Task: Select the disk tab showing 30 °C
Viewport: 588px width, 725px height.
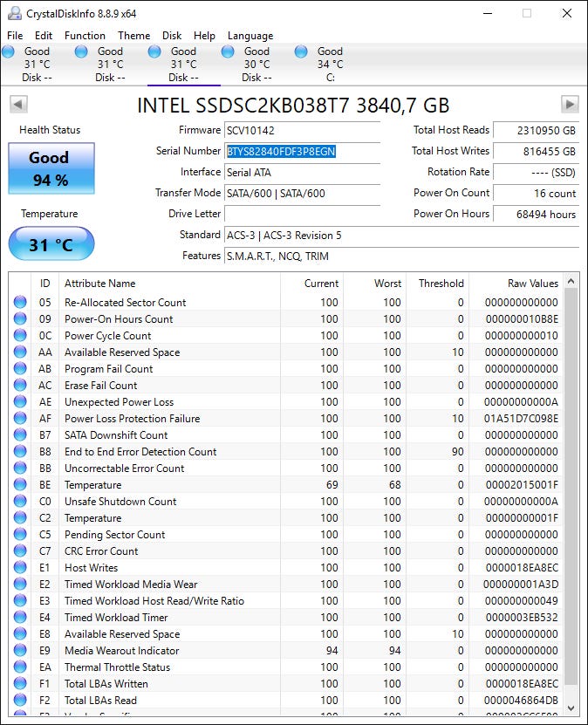Action: pyautogui.click(x=256, y=65)
